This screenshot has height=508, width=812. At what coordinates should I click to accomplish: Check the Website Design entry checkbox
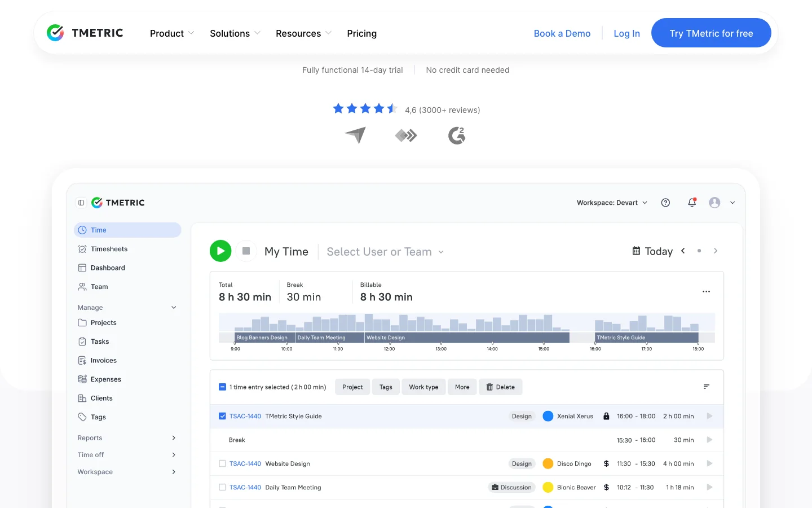pos(222,464)
